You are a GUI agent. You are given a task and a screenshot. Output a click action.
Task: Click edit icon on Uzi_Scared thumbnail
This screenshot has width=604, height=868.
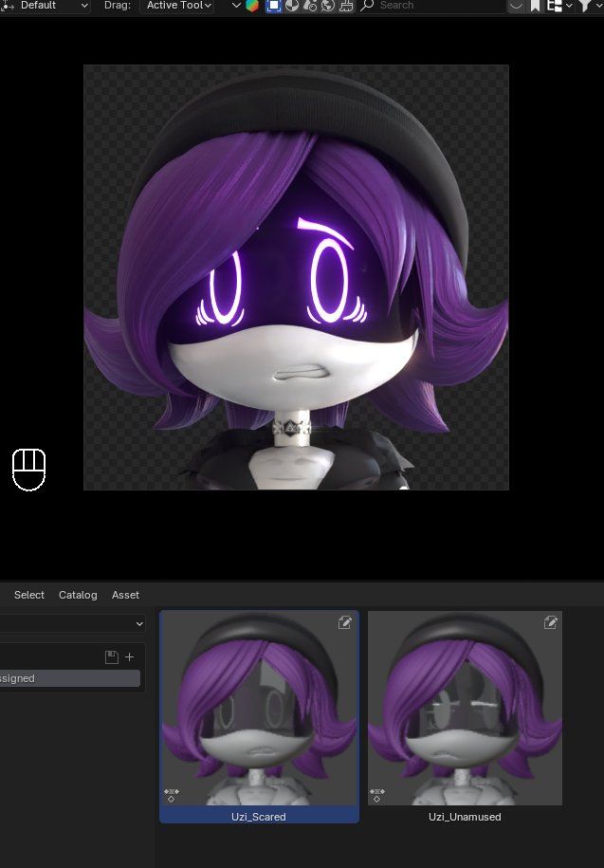pos(344,622)
